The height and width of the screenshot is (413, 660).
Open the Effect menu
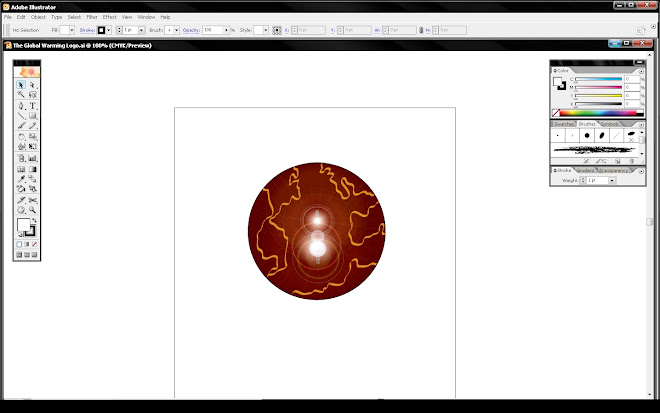pos(109,17)
